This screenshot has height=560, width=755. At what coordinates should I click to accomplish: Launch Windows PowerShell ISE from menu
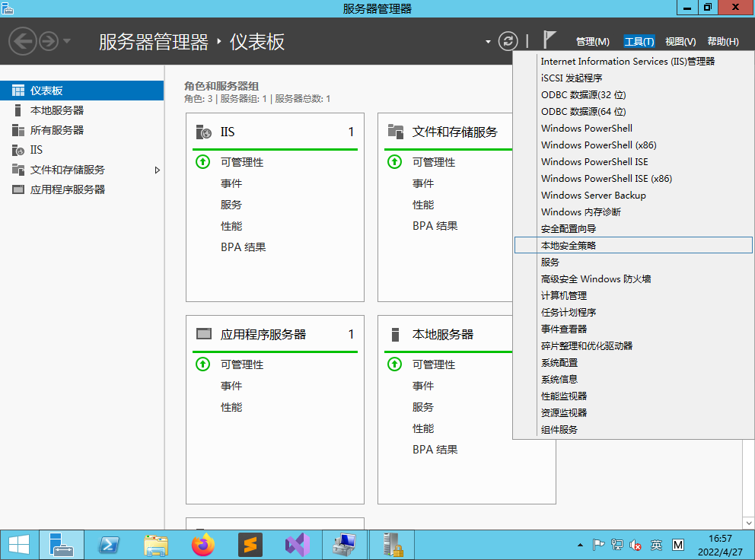[633, 162]
